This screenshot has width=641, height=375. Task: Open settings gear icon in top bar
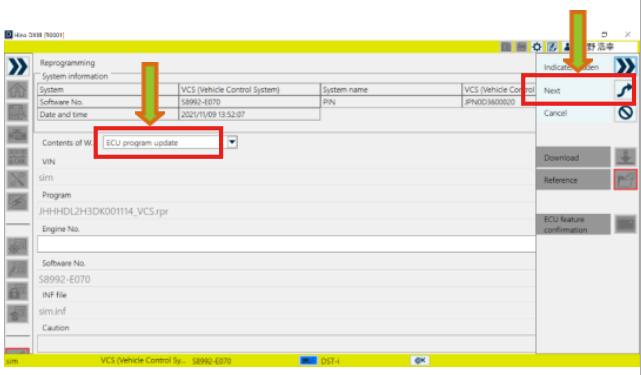537,47
